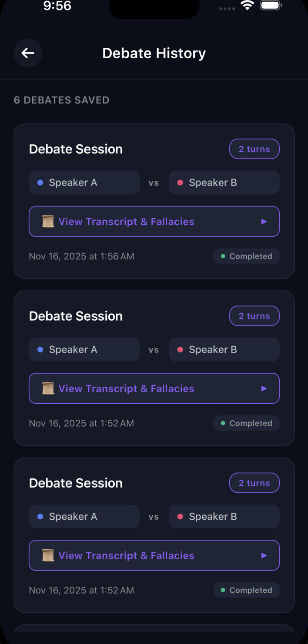This screenshot has height=644, width=308.
Task: Tap the Wi-Fi icon in the status bar
Action: click(x=248, y=6)
